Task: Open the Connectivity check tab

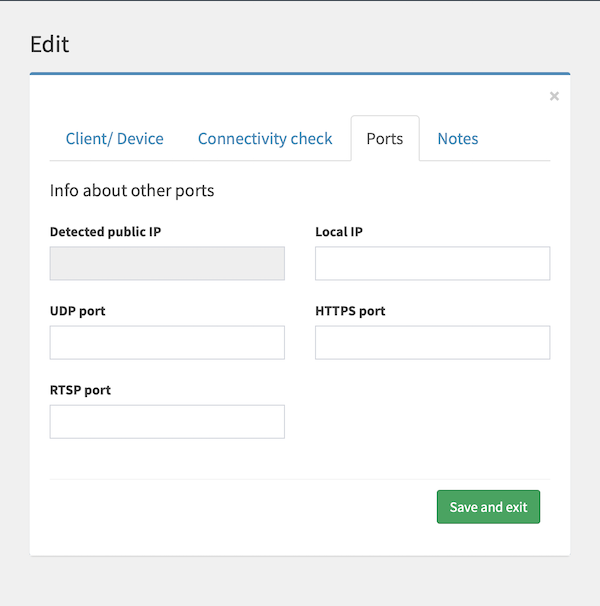Action: pos(265,139)
